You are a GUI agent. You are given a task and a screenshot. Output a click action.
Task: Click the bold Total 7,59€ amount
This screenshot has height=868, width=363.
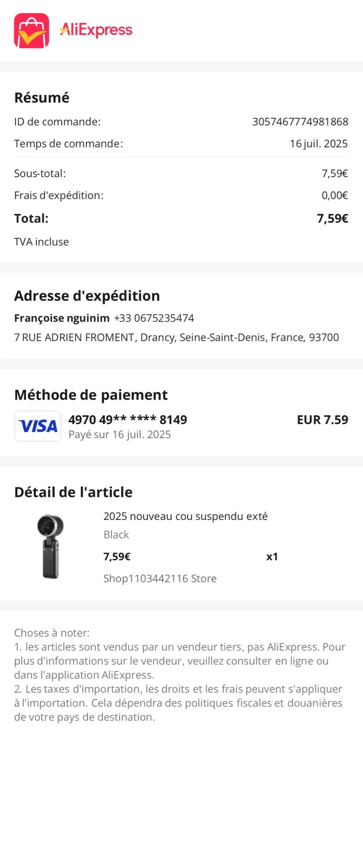click(x=333, y=218)
